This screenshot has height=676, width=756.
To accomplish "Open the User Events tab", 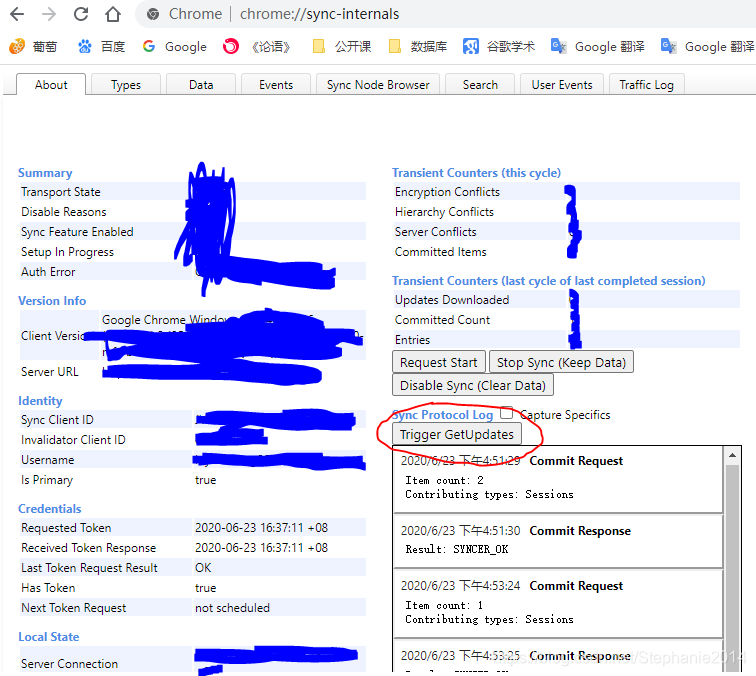I will click(562, 85).
